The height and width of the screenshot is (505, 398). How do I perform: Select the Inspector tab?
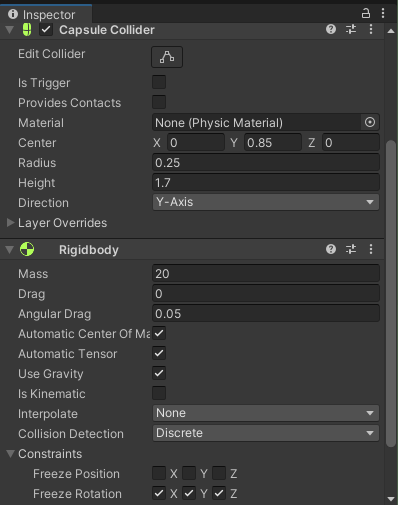coord(46,14)
